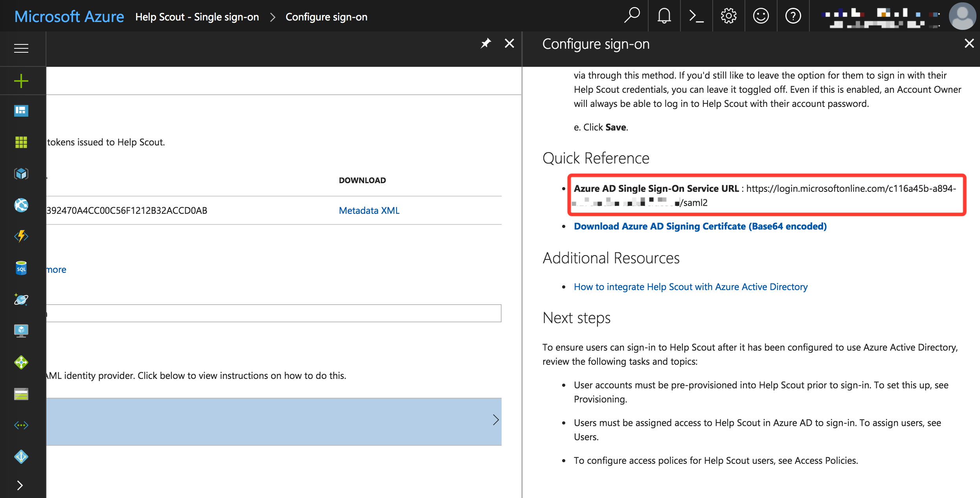Image resolution: width=980 pixels, height=498 pixels.
Task: Click the search magnifier icon
Action: 632,16
